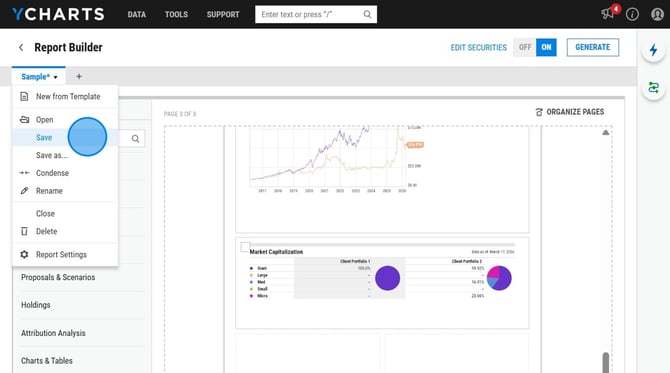Click the Condense arrows icon

pyautogui.click(x=24, y=173)
